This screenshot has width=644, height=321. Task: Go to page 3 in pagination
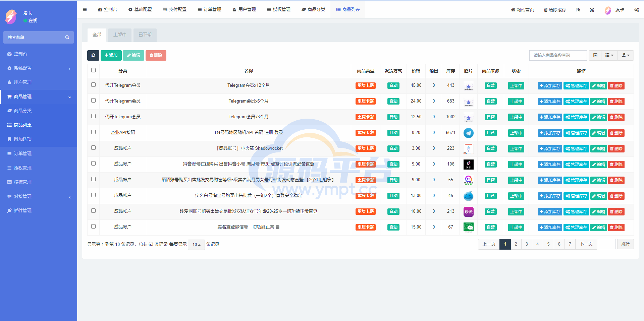(527, 244)
